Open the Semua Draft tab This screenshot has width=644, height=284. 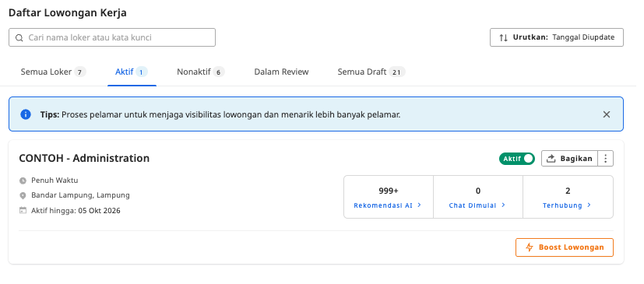371,72
